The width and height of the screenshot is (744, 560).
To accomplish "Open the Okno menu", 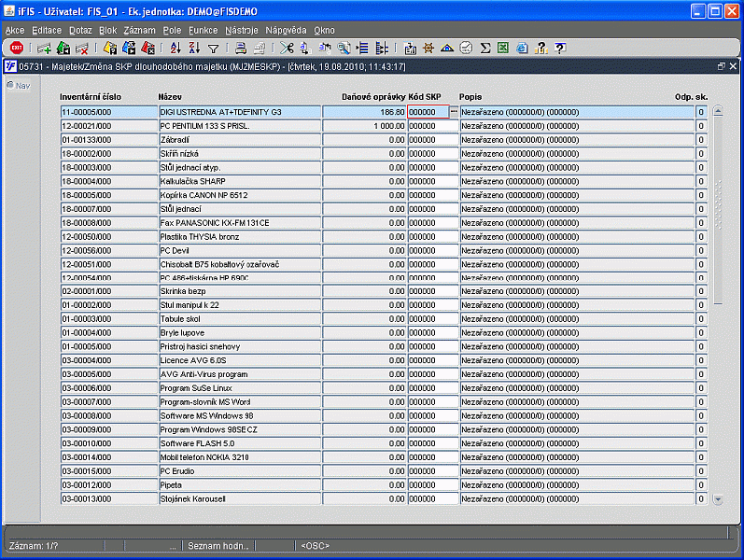I will 324,31.
